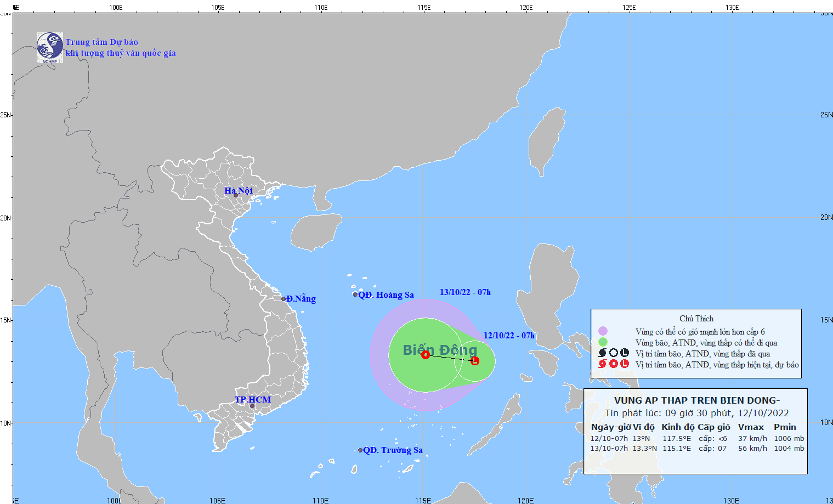Click the red circle forecast position marker on the map
The image size is (833, 504).
[426, 355]
